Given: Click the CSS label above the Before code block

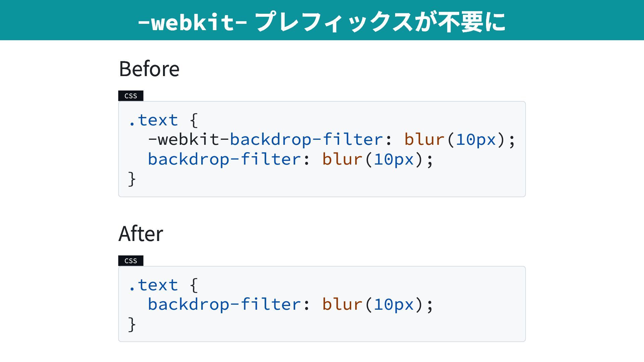Looking at the screenshot, I should pyautogui.click(x=131, y=96).
